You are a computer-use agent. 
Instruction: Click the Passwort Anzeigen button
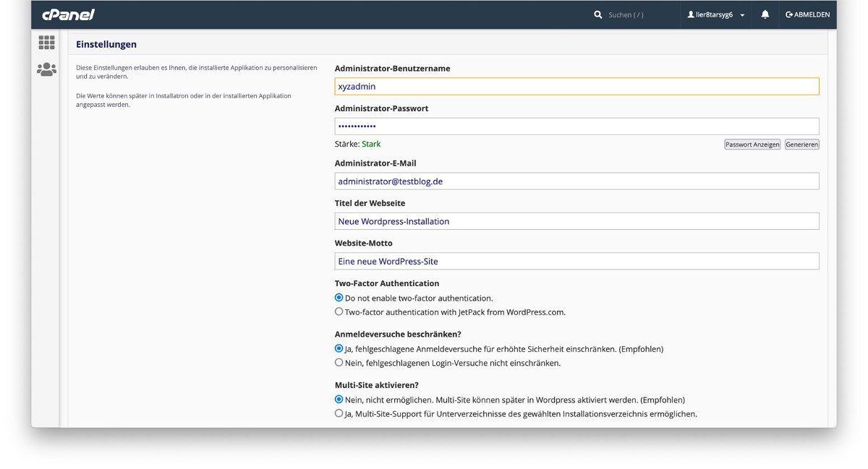[752, 145]
